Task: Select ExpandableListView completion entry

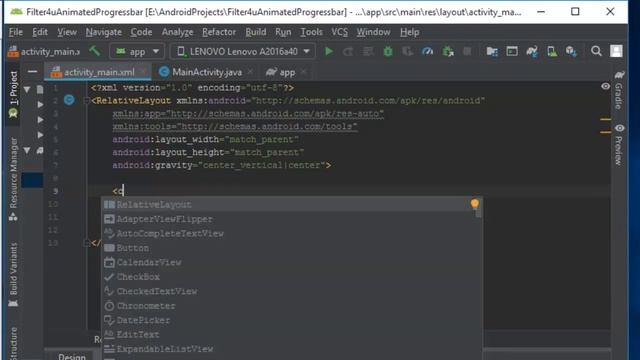Action: 292,349
